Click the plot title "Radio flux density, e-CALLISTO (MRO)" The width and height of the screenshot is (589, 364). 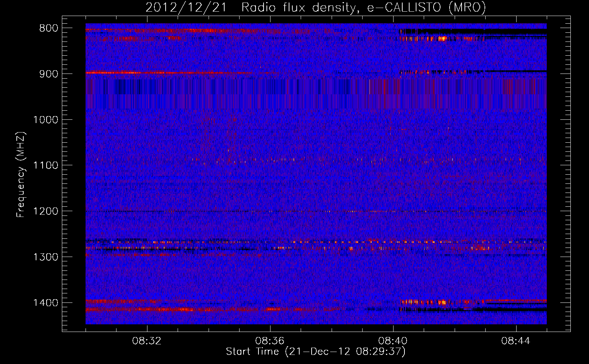click(x=363, y=8)
